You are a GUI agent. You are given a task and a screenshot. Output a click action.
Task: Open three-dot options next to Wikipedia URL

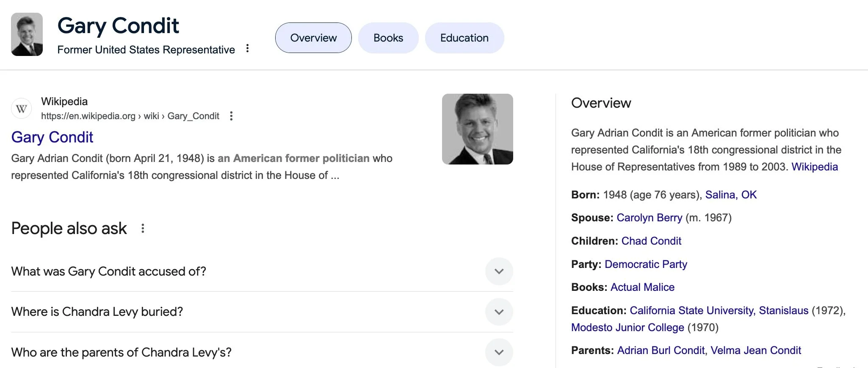click(231, 116)
